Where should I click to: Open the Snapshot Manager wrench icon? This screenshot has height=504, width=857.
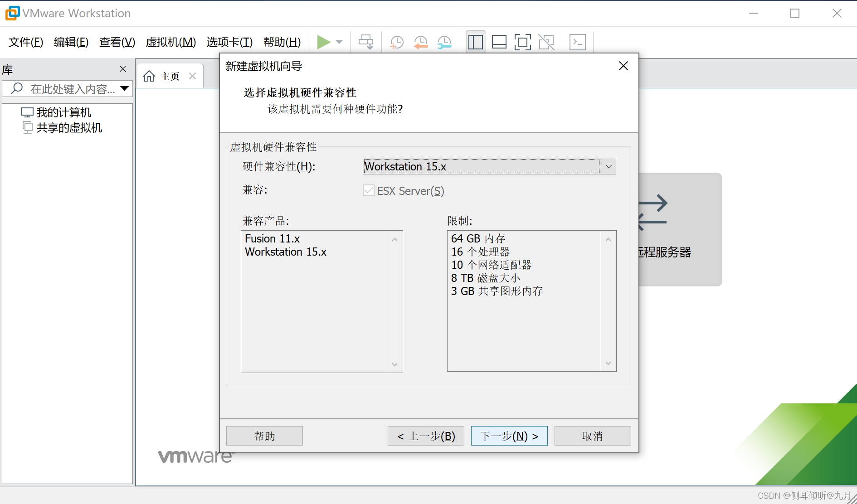point(444,42)
